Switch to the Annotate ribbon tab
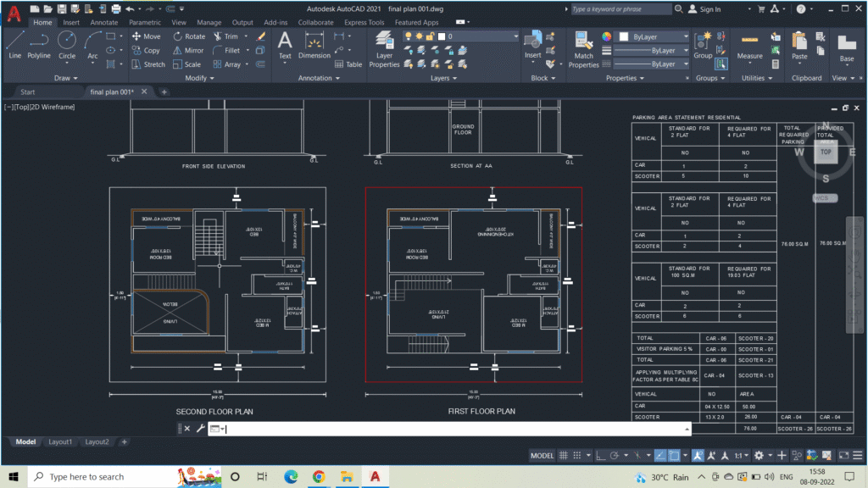This screenshot has width=868, height=488. point(104,23)
